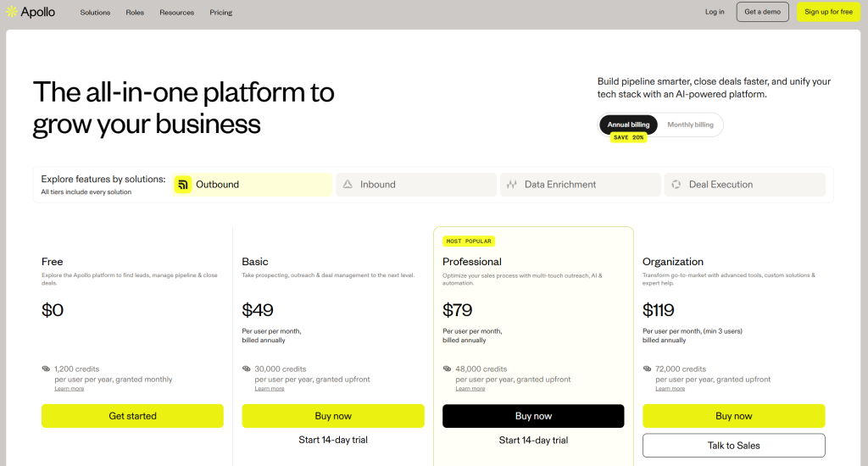
Task: Click the Apollo logo icon
Action: click(12, 12)
